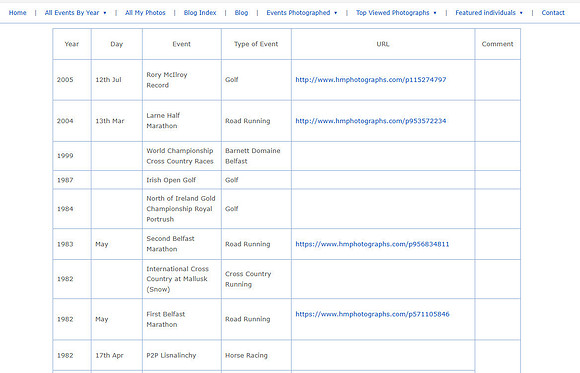Open Top Viewed Photographs menu
Screen dimensions: 580x373
[x=392, y=13]
